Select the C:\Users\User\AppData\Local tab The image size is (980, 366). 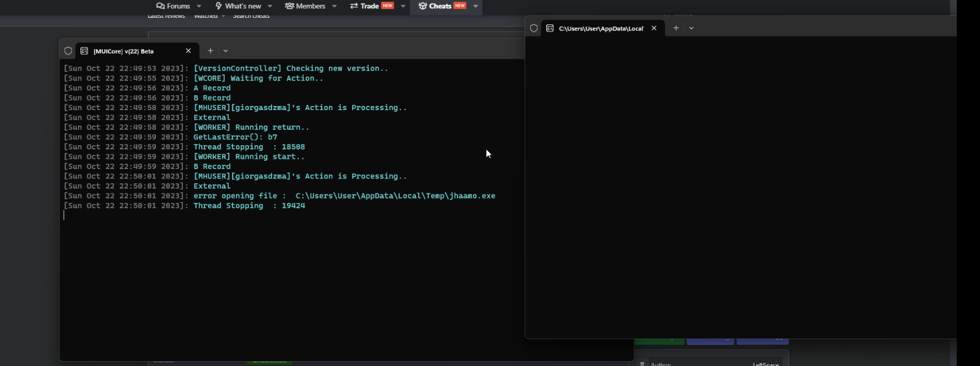602,28
